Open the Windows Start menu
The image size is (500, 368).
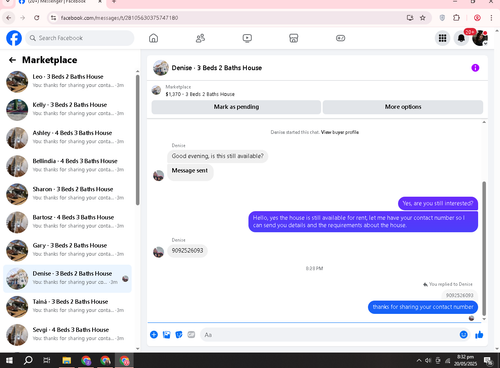[9, 360]
